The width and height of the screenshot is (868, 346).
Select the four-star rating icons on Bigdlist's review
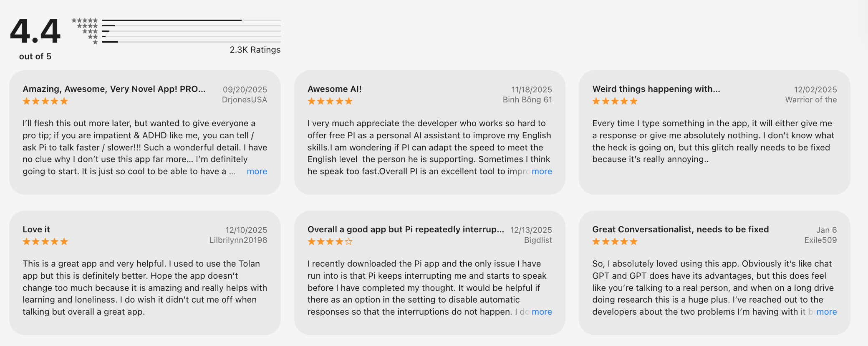(330, 241)
